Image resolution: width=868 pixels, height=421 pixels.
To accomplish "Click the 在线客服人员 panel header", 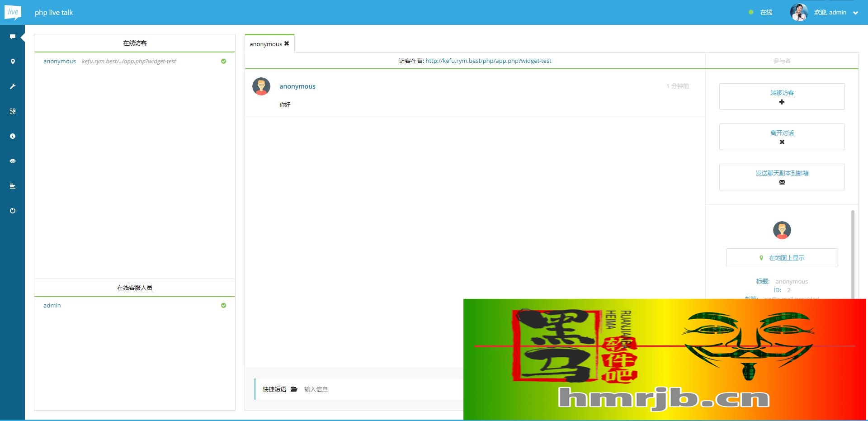I will pos(135,288).
